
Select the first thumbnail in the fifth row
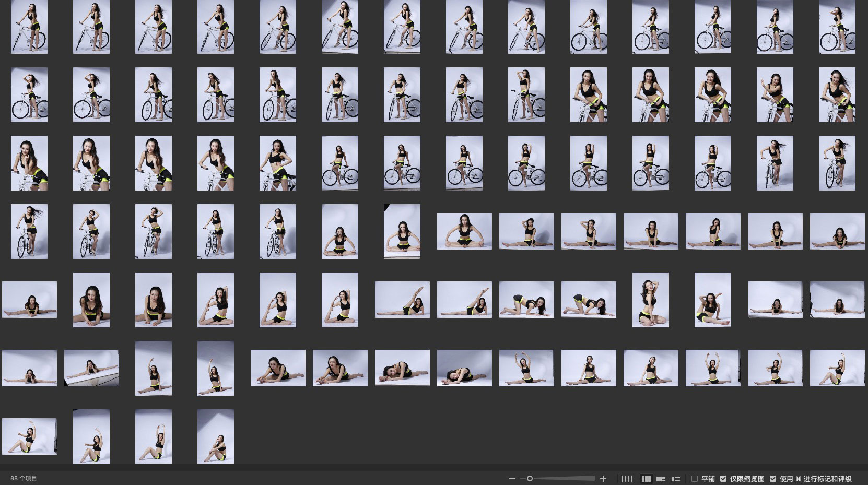pyautogui.click(x=29, y=300)
